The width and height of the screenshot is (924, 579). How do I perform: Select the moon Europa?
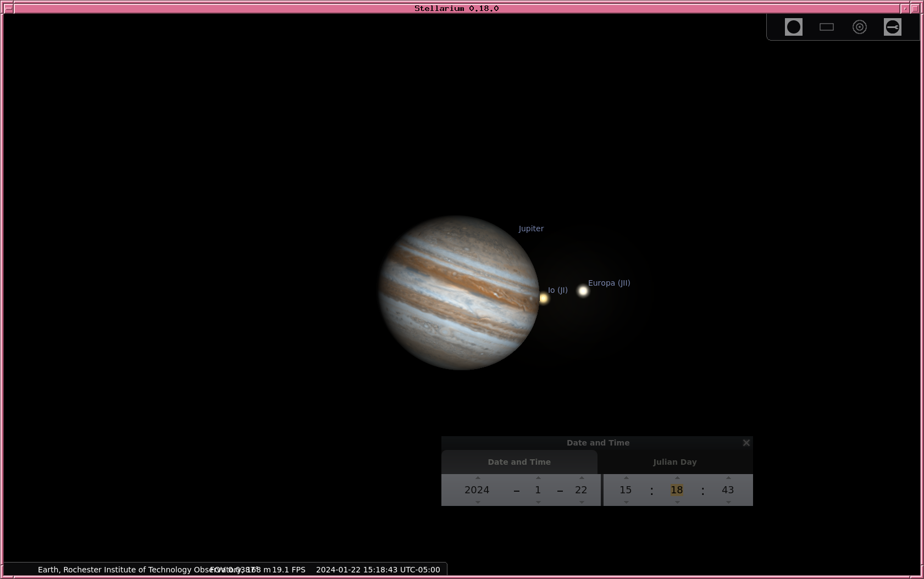point(583,291)
